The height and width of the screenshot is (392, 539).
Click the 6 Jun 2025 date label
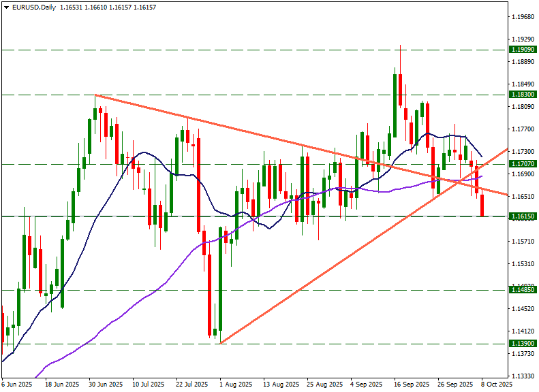point(17,385)
